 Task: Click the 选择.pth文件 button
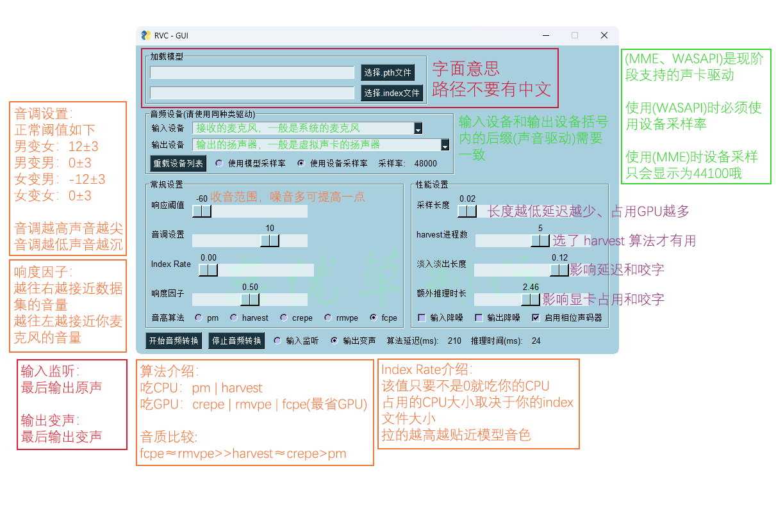pos(386,72)
